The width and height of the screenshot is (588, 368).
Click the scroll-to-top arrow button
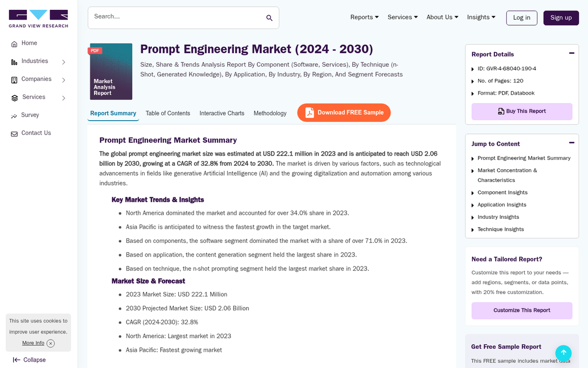click(x=563, y=353)
